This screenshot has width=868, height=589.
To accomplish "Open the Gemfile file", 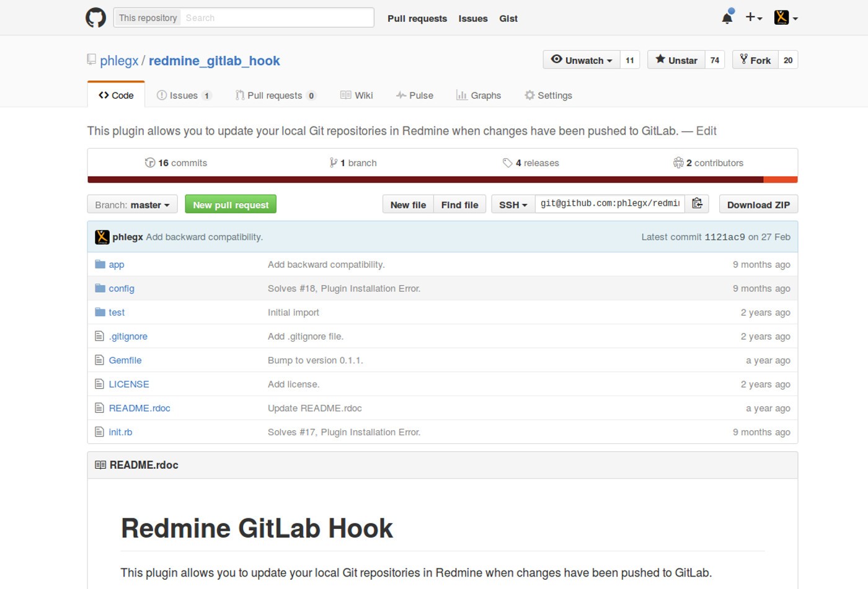I will tap(125, 360).
